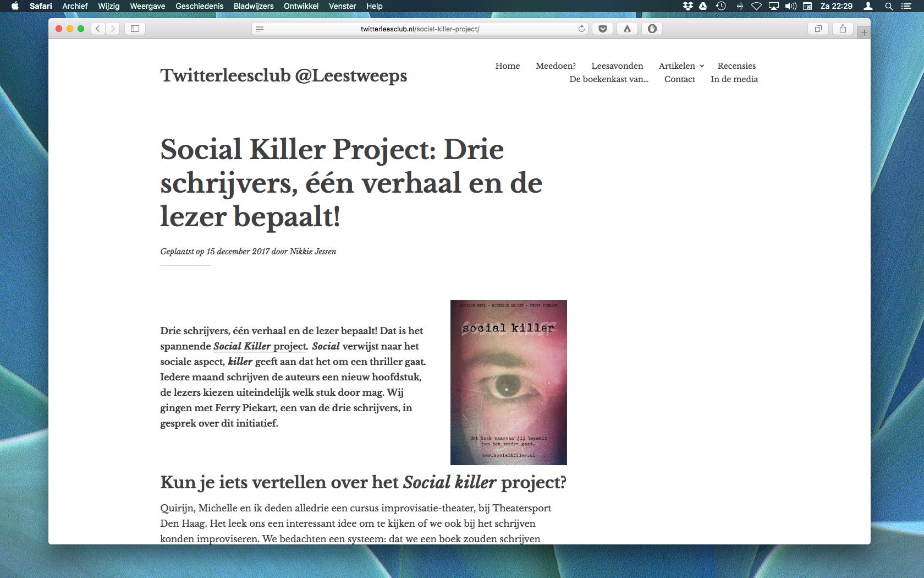Screen dimensions: 924x578
Task: Open the Artikelen nav link
Action: point(676,66)
